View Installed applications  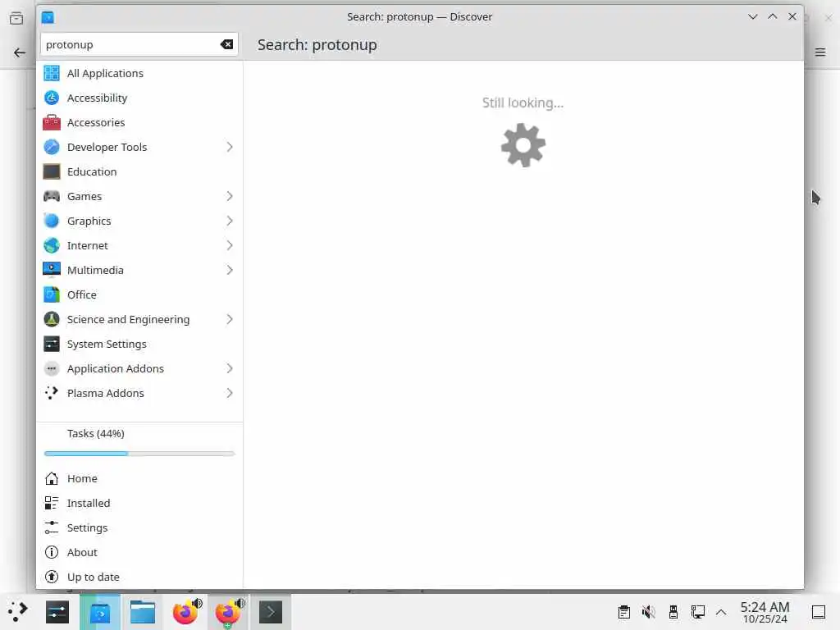pos(139,504)
